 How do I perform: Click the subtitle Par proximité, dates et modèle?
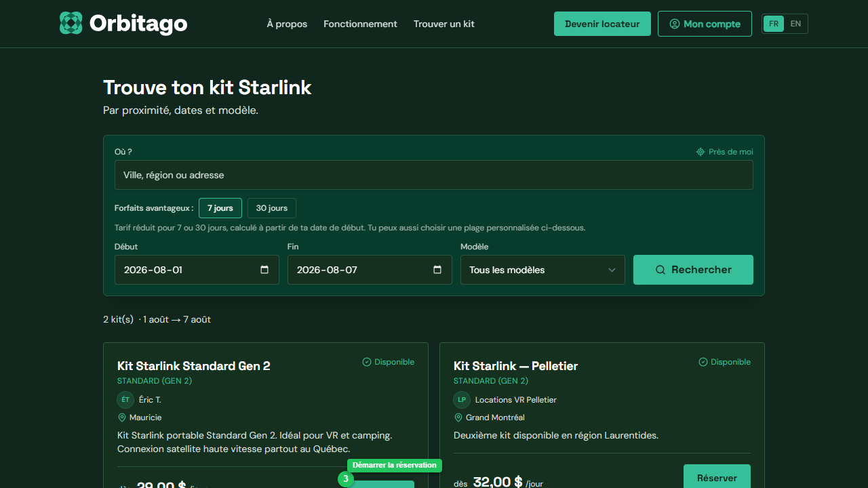180,110
